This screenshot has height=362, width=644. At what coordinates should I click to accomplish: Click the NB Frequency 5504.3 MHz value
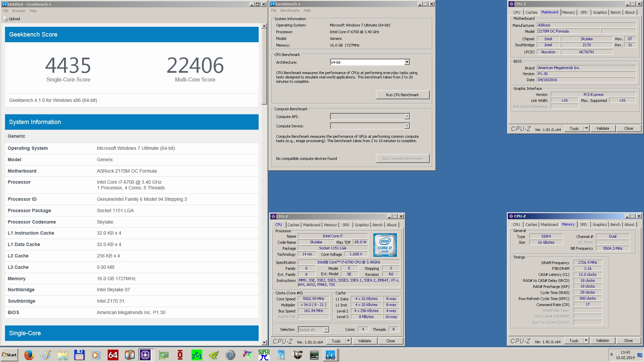coord(612,248)
